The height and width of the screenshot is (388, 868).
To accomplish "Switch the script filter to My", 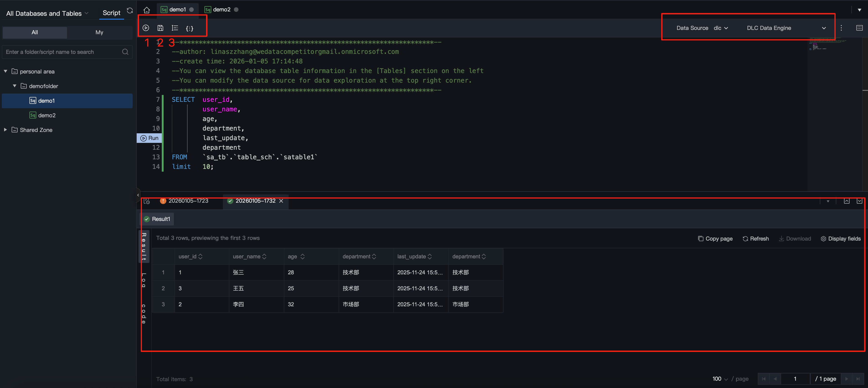I will [99, 32].
